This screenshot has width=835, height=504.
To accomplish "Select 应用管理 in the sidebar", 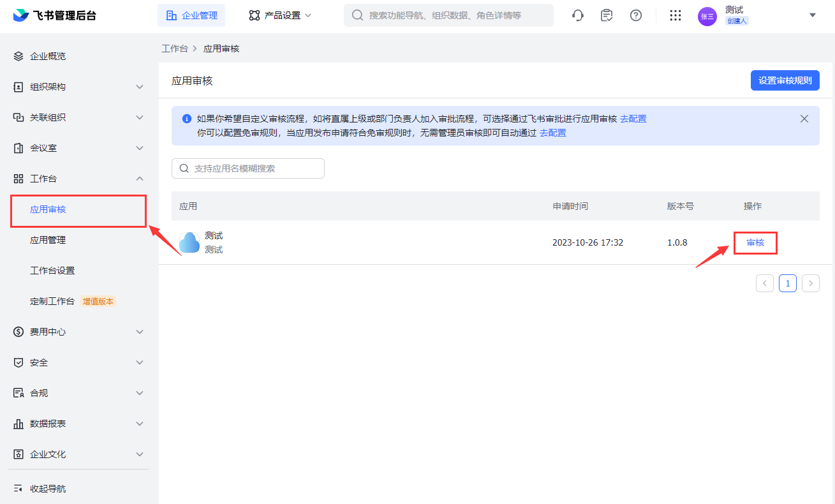I will click(x=48, y=240).
